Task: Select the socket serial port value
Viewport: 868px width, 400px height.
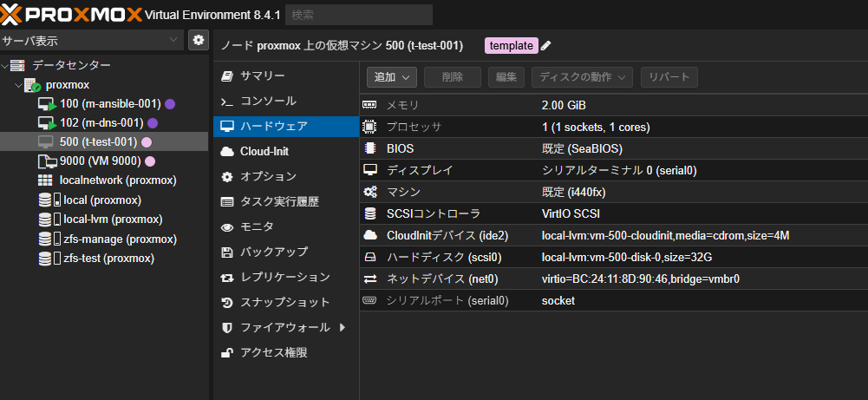Action: 558,301
